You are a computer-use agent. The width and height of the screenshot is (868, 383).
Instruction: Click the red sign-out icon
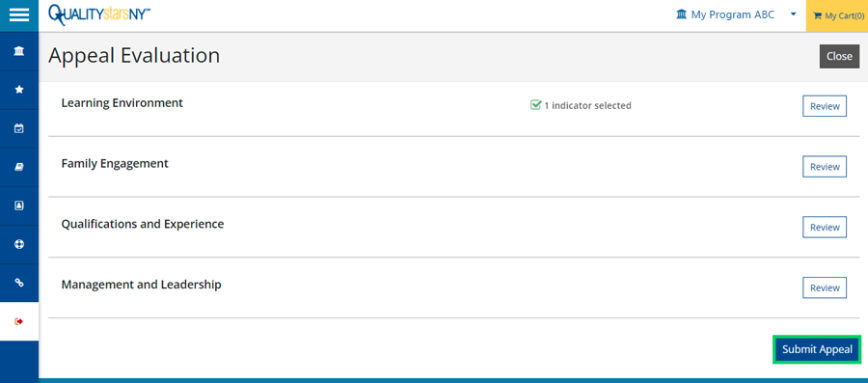tap(19, 321)
